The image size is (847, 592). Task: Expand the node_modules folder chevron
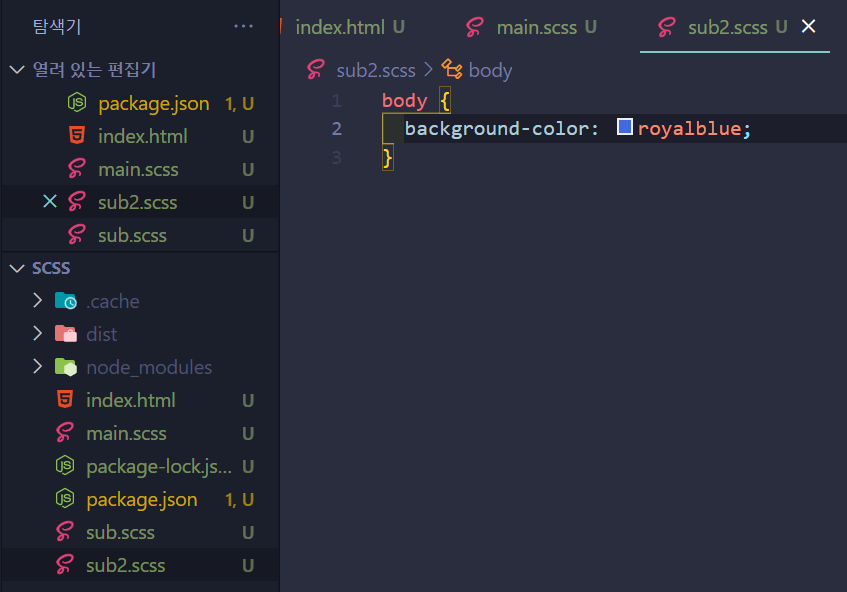pos(37,366)
